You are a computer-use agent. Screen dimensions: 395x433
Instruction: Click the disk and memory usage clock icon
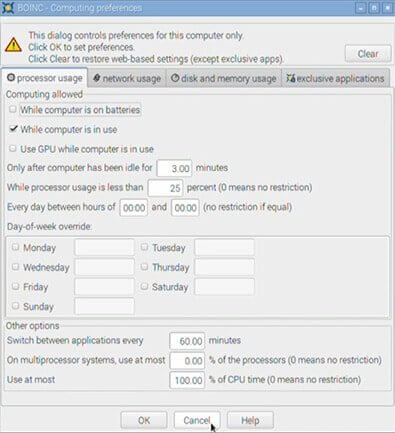[175, 78]
